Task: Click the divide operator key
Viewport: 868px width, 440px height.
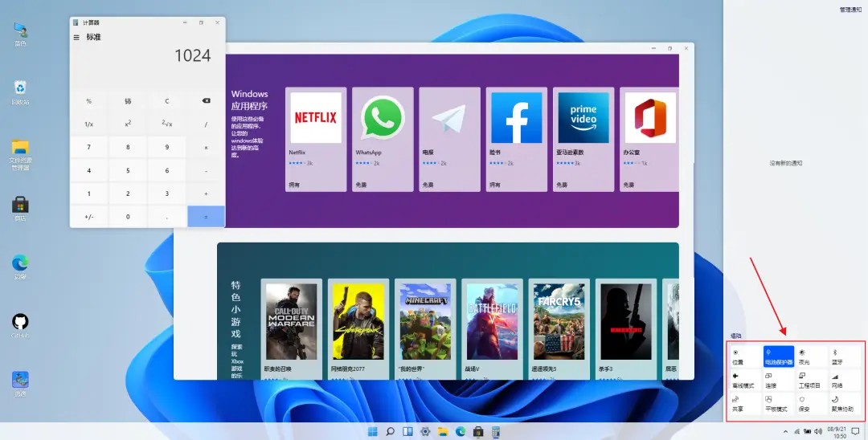Action: coord(206,124)
